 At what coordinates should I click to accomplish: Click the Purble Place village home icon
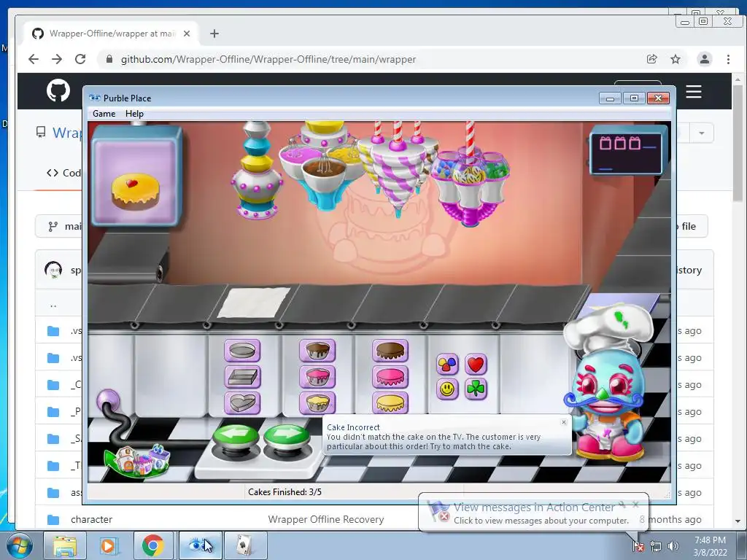[x=138, y=460]
